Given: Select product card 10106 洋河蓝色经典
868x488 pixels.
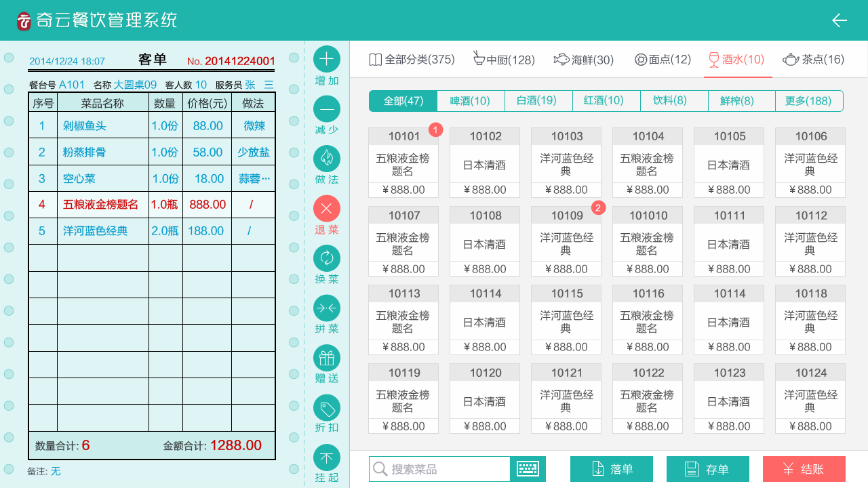Looking at the screenshot, I should click(810, 163).
